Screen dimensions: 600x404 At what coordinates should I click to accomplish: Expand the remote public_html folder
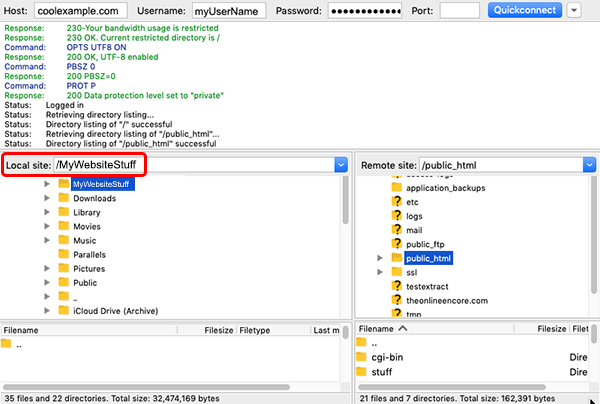point(380,258)
